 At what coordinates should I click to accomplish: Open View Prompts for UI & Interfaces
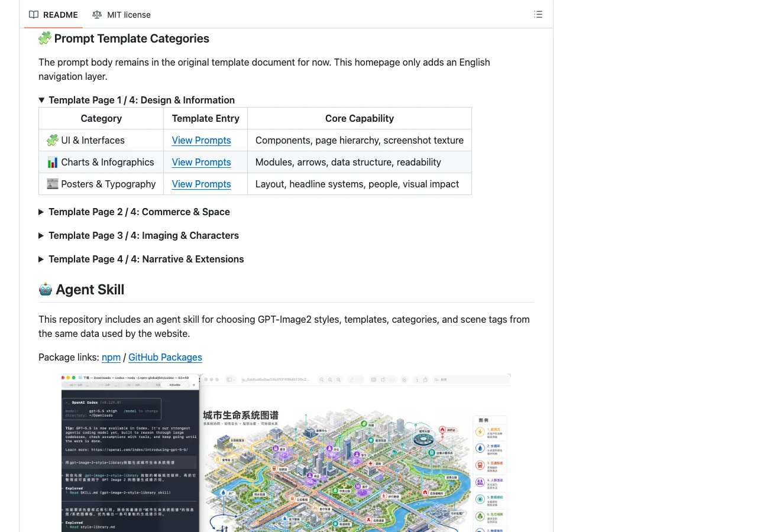tap(201, 141)
